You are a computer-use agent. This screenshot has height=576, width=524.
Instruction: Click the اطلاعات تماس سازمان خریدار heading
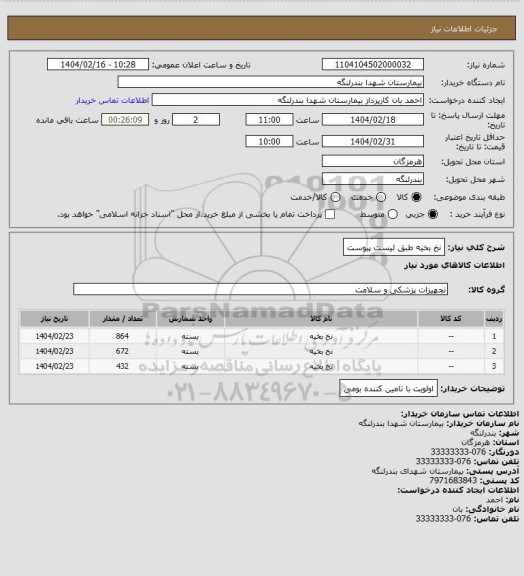460,414
